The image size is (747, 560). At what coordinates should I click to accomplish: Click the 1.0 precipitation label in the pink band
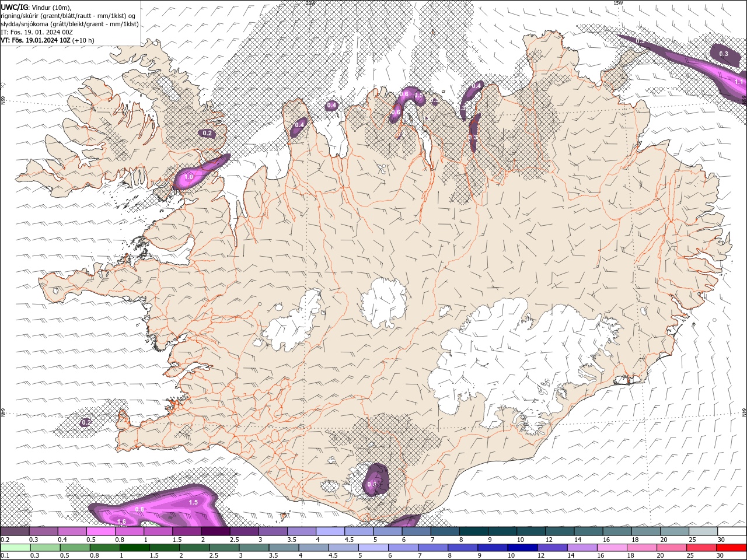[189, 177]
